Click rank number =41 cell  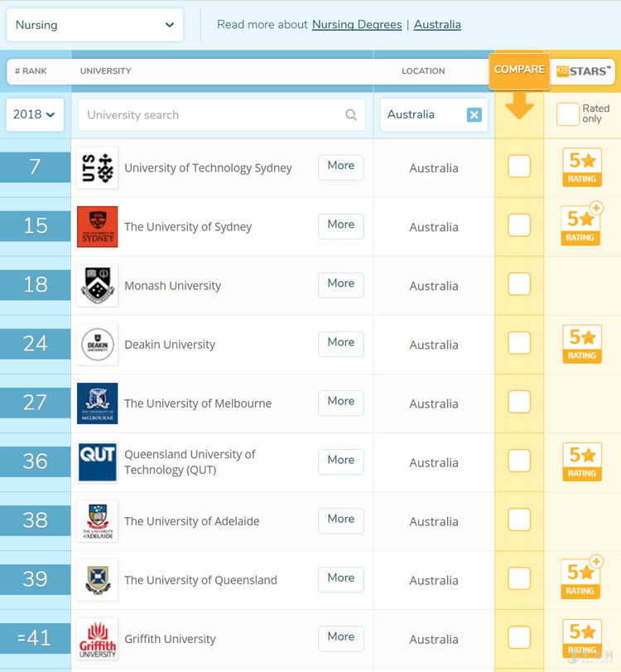click(x=35, y=638)
